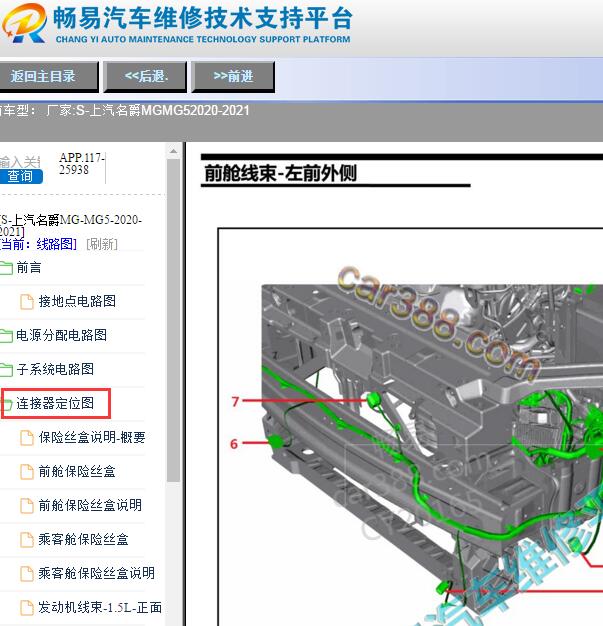Open the 接地点电路图 document

pyautogui.click(x=77, y=301)
